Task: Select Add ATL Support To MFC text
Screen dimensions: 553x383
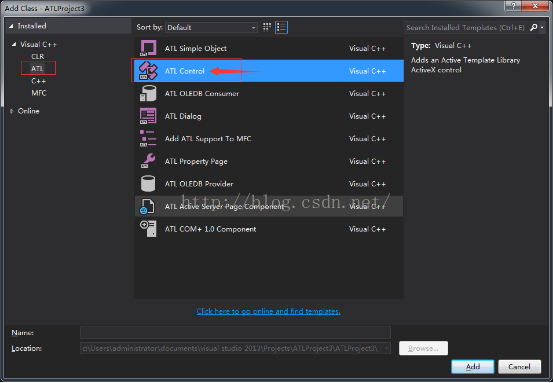Action: pos(208,139)
